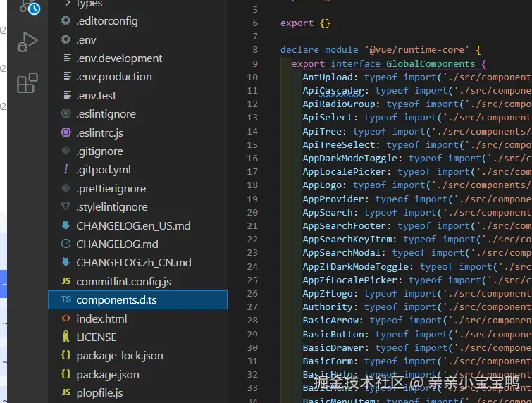Click BasicDrawer property name

tap(333, 348)
